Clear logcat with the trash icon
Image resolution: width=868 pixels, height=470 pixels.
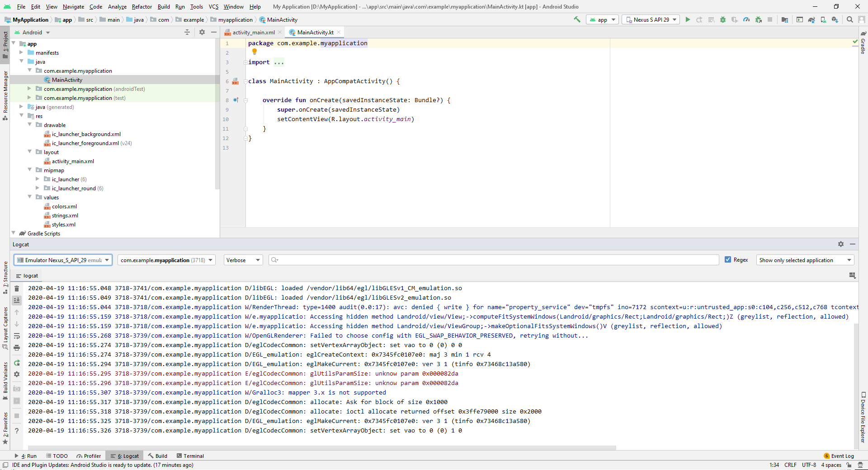pos(17,288)
